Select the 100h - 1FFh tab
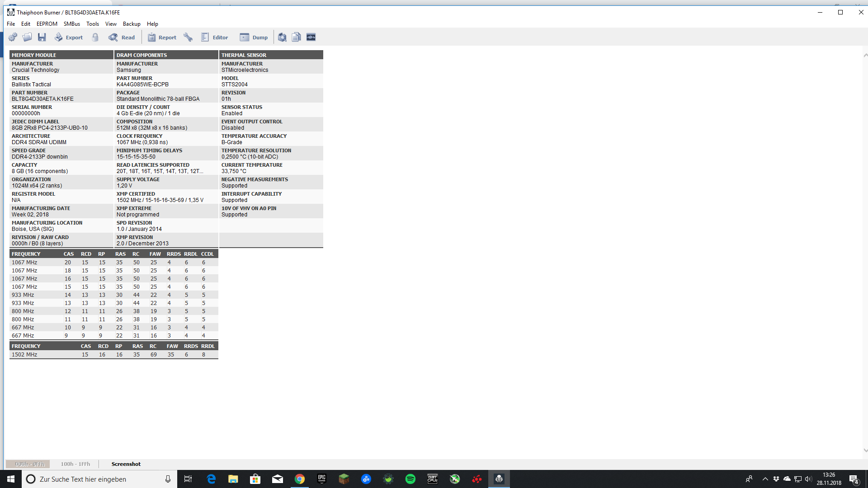 (x=75, y=464)
